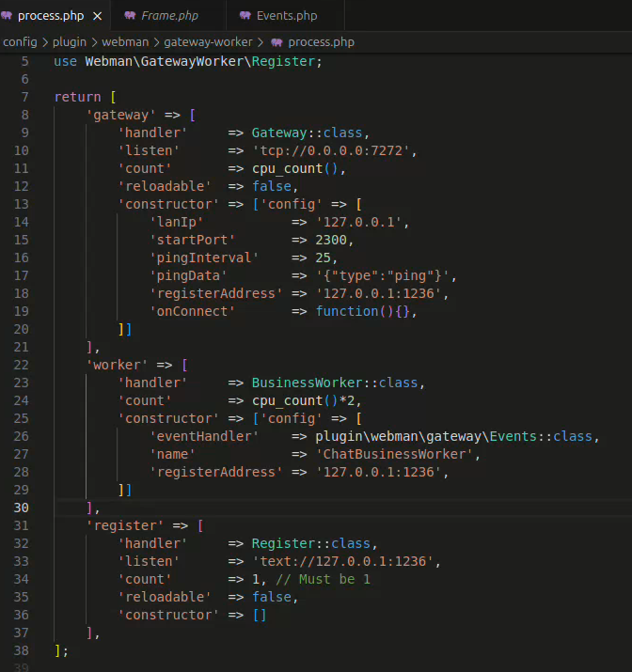This screenshot has height=672, width=632.
Task: Click the 'gateway' array key
Action: coord(121,115)
